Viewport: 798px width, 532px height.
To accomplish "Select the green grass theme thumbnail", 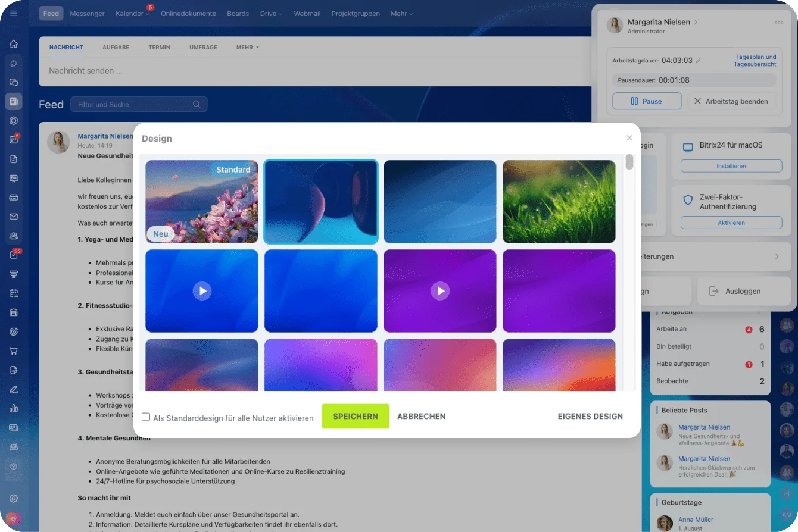I will click(559, 202).
